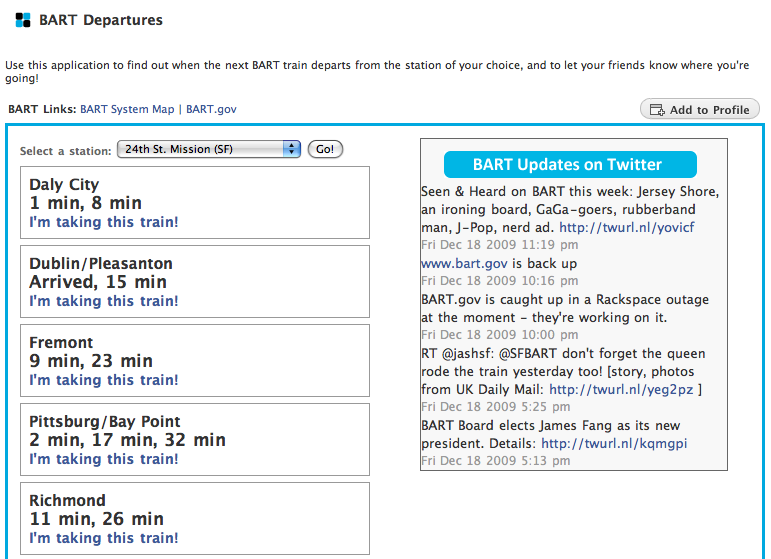Open the station selector dropdown arrows
This screenshot has width=771, height=559.
[292, 149]
